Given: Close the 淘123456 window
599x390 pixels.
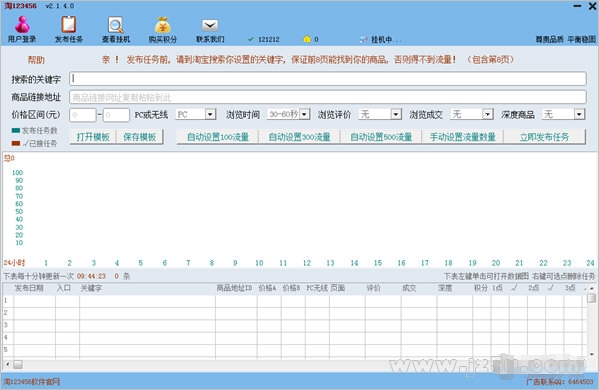Looking at the screenshot, I should click(592, 6).
